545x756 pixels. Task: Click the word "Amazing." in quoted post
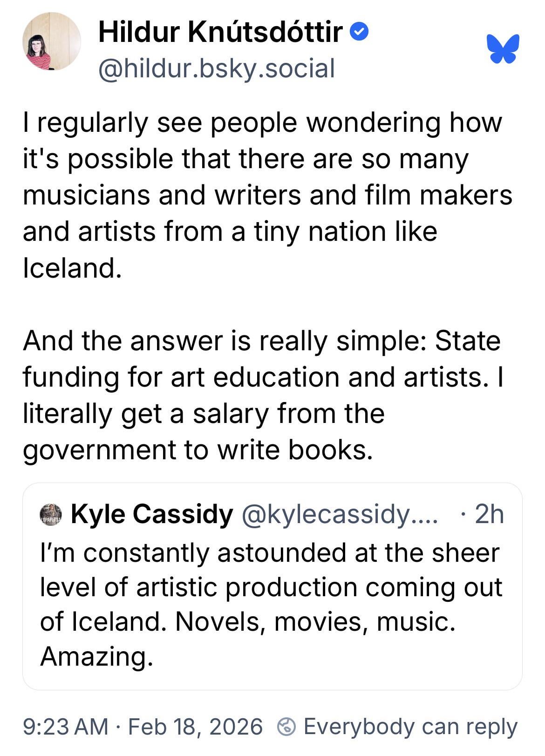tap(96, 656)
